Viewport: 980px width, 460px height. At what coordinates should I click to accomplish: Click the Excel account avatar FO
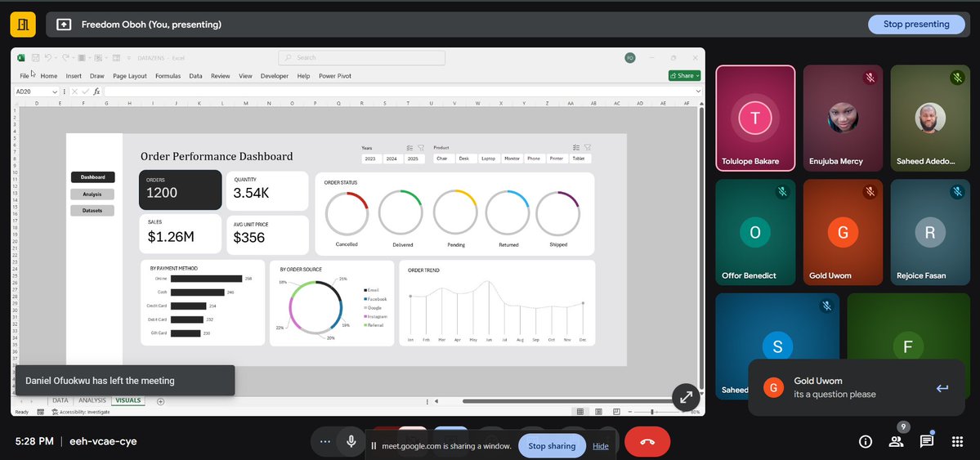pyautogui.click(x=630, y=57)
